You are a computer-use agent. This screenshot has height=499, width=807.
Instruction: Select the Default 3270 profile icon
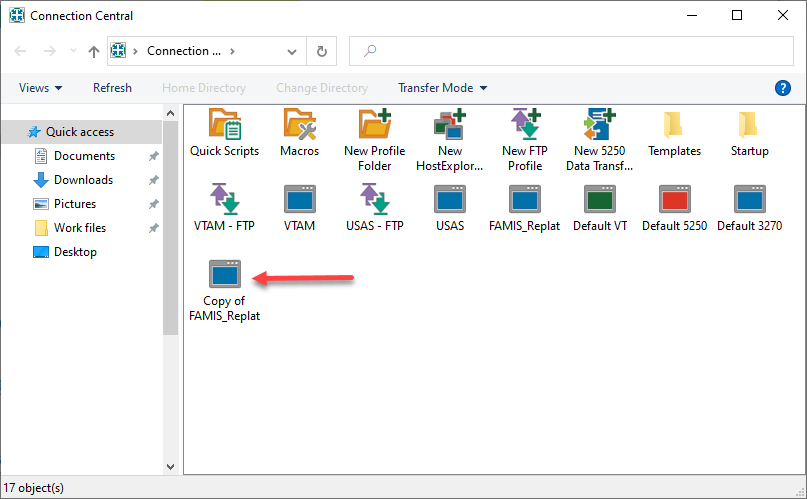tap(750, 199)
